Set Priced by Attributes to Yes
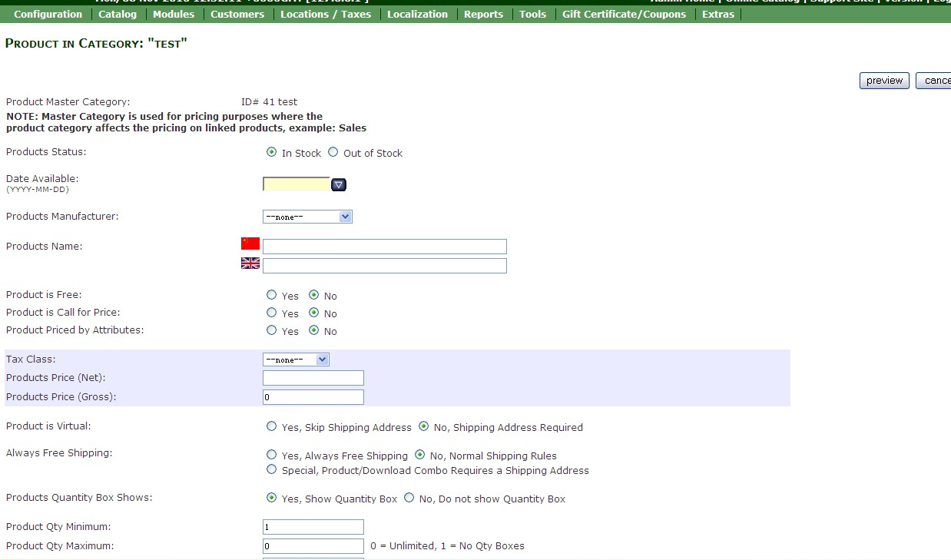This screenshot has width=951, height=560. (x=271, y=330)
